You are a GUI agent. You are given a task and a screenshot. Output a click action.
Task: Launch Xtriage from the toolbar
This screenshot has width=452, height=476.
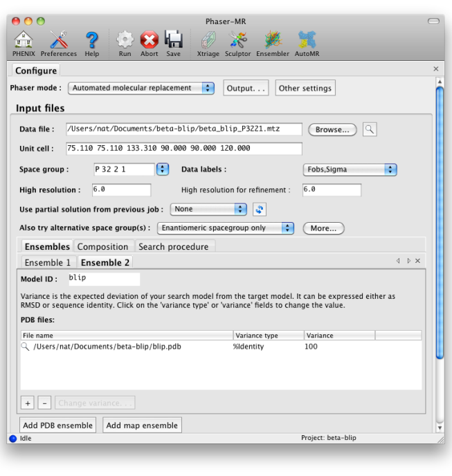tap(208, 43)
